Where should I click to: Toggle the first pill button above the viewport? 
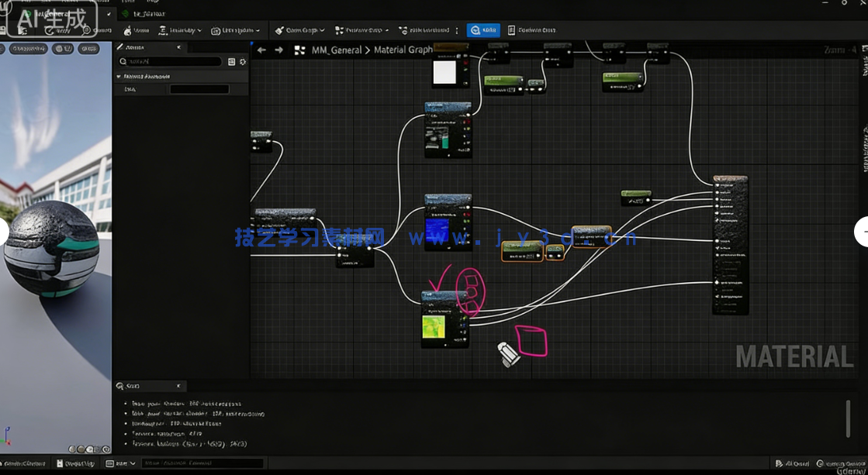(29, 49)
